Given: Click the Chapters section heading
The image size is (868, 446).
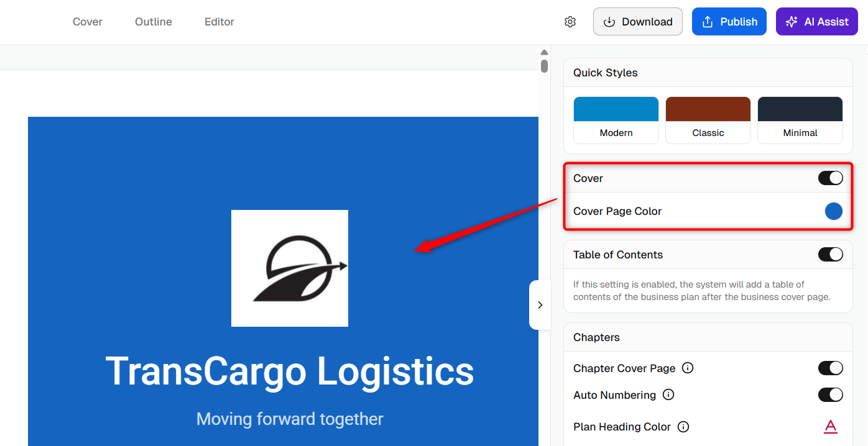Looking at the screenshot, I should [596, 337].
